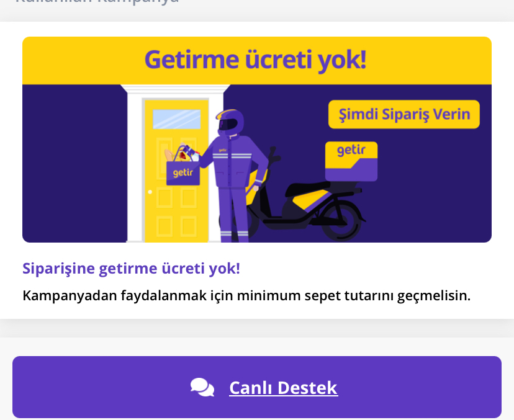
Task: Click the white door knob
Action: (150, 192)
